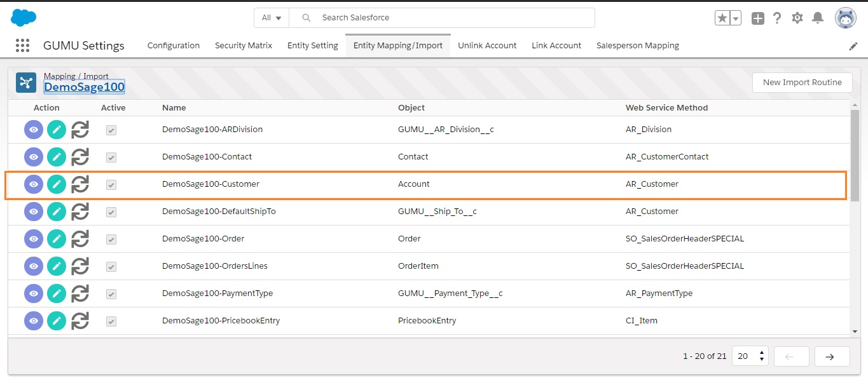This screenshot has height=378, width=868.
Task: Open the Help question mark icon
Action: click(x=777, y=18)
